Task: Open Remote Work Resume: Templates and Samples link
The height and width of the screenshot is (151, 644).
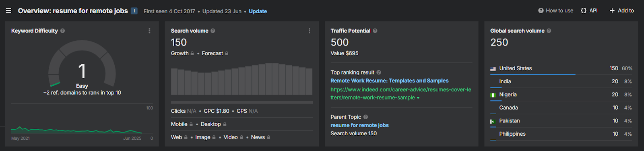Action: (390, 81)
